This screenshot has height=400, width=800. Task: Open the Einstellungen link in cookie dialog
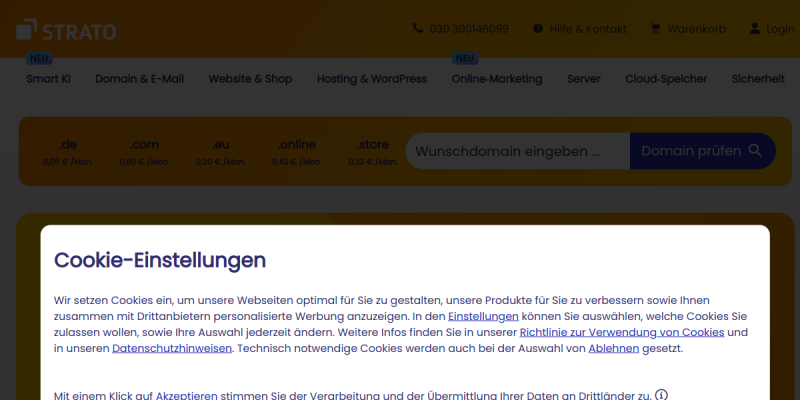pyautogui.click(x=483, y=316)
